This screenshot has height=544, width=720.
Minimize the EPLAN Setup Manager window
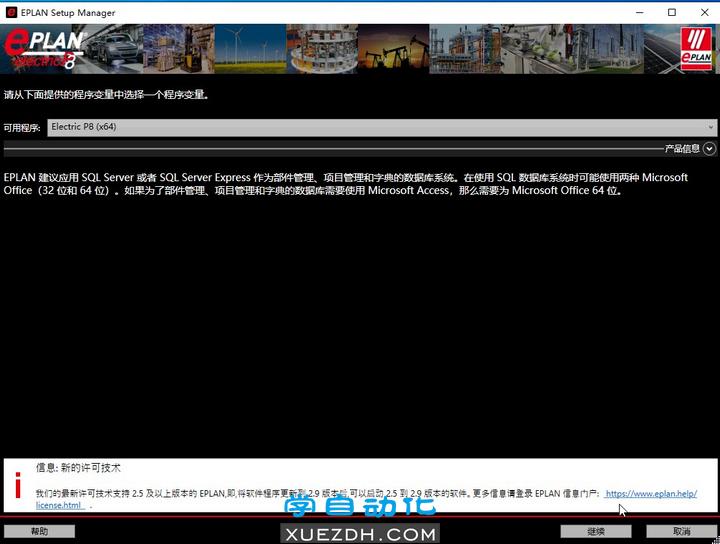coord(640,12)
